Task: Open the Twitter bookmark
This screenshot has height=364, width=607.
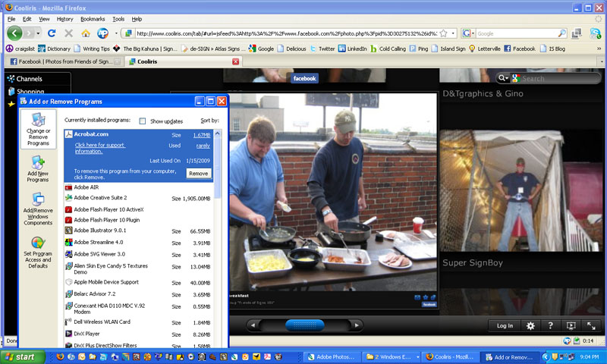Action: [322, 49]
